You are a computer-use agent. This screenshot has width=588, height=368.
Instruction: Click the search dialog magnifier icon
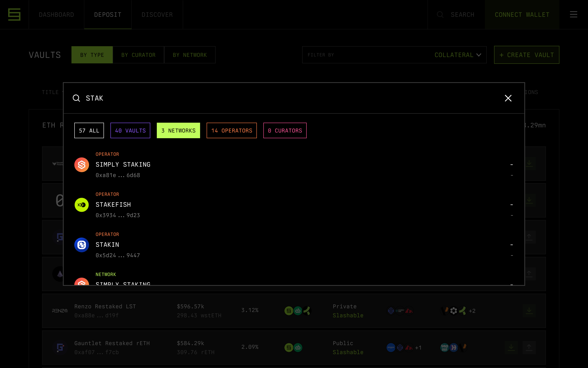[x=76, y=98]
